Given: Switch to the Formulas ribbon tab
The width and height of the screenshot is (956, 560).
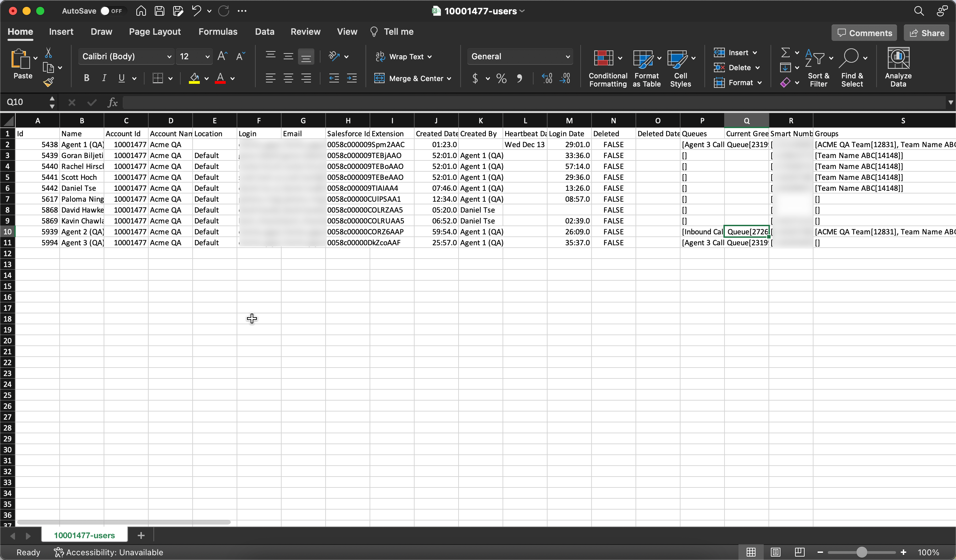Looking at the screenshot, I should pos(218,31).
